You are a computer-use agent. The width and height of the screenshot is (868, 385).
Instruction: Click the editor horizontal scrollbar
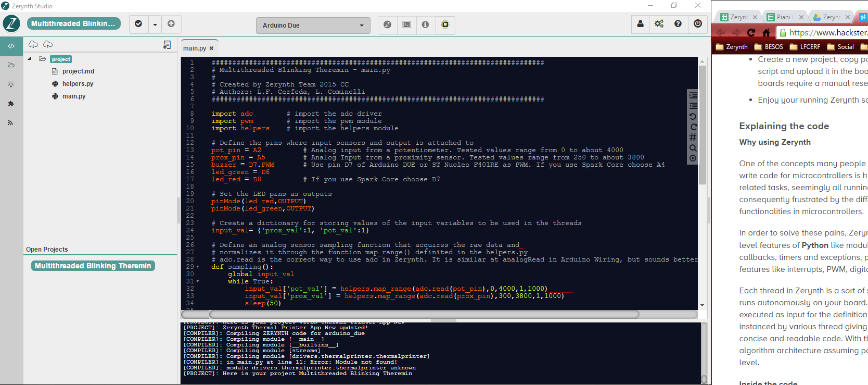click(x=424, y=314)
